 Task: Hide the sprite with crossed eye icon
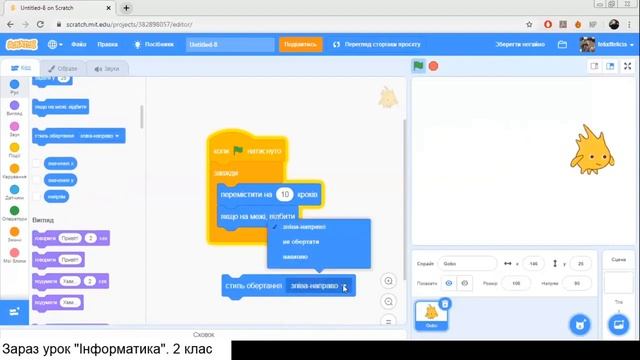click(464, 283)
